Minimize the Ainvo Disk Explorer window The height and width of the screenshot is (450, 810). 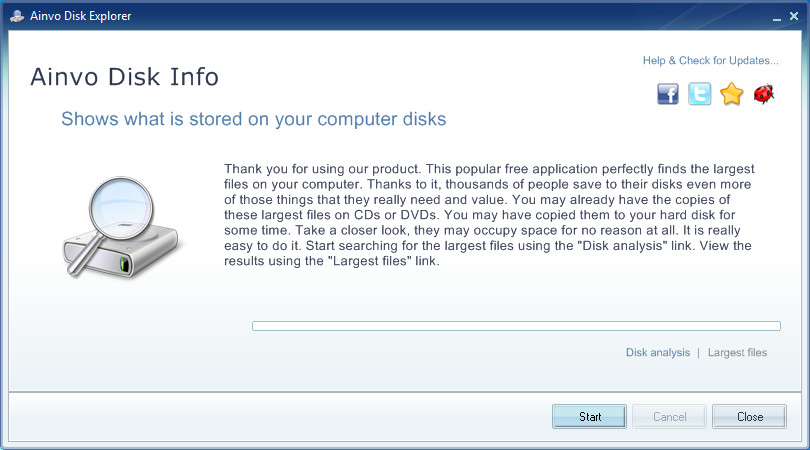(x=776, y=17)
